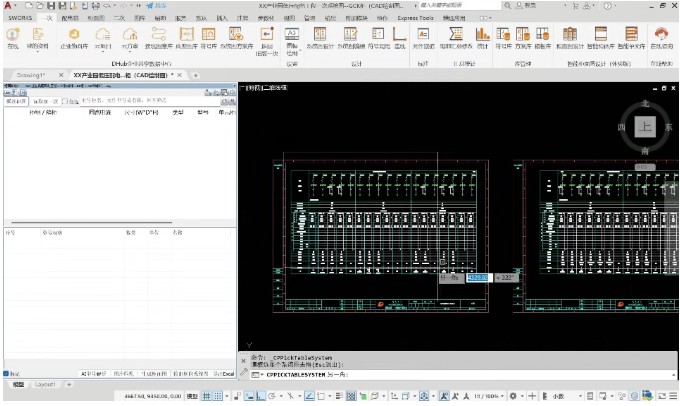Click the orange enterprise library hexagon icon
This screenshot has width=680, height=406.
74,34
